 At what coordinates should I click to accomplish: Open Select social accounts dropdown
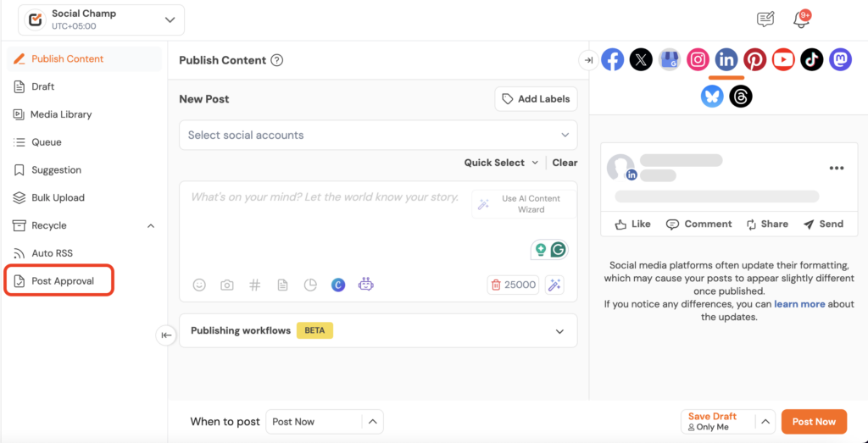[x=377, y=136]
